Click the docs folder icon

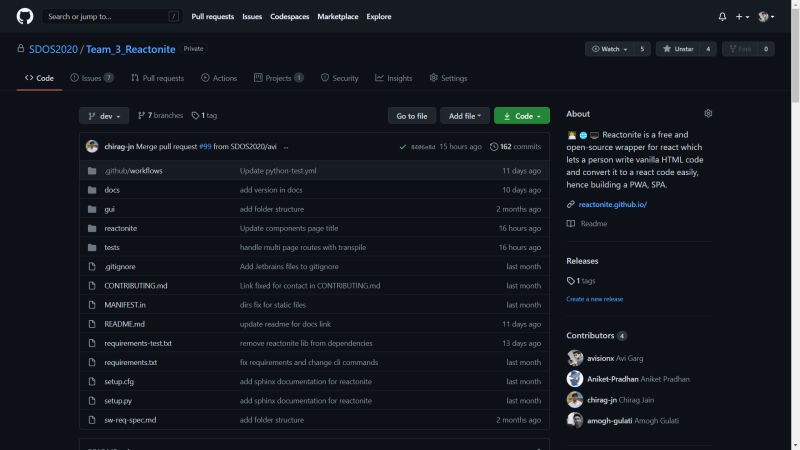pyautogui.click(x=92, y=190)
